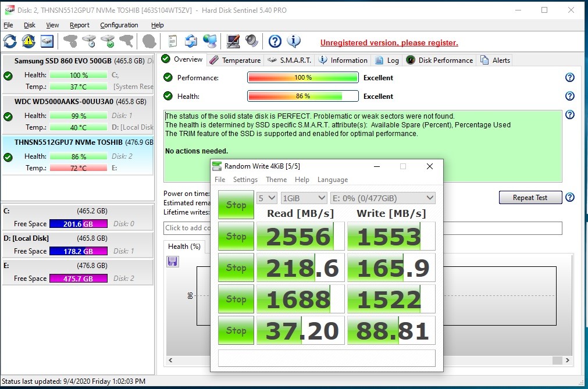Click the globe network monitor toolbar icon
This screenshot has height=389, width=588.
click(x=210, y=41)
